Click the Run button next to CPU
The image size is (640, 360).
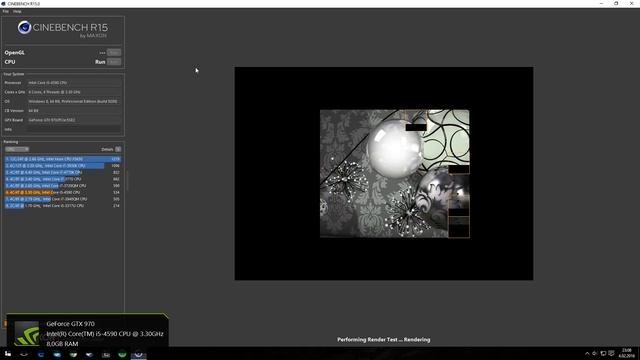pyautogui.click(x=114, y=62)
